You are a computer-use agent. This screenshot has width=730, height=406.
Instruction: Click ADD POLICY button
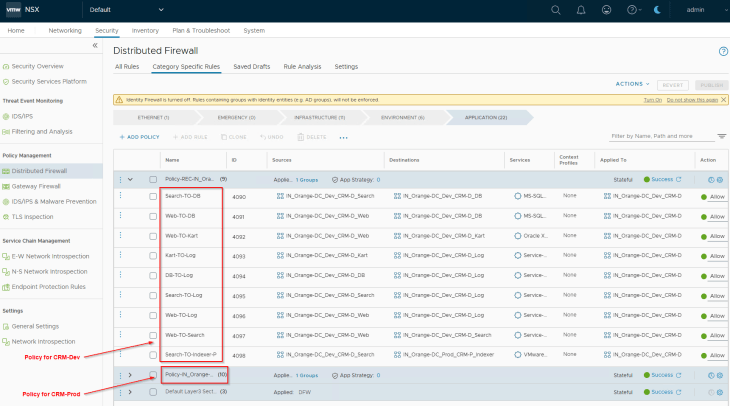click(139, 136)
